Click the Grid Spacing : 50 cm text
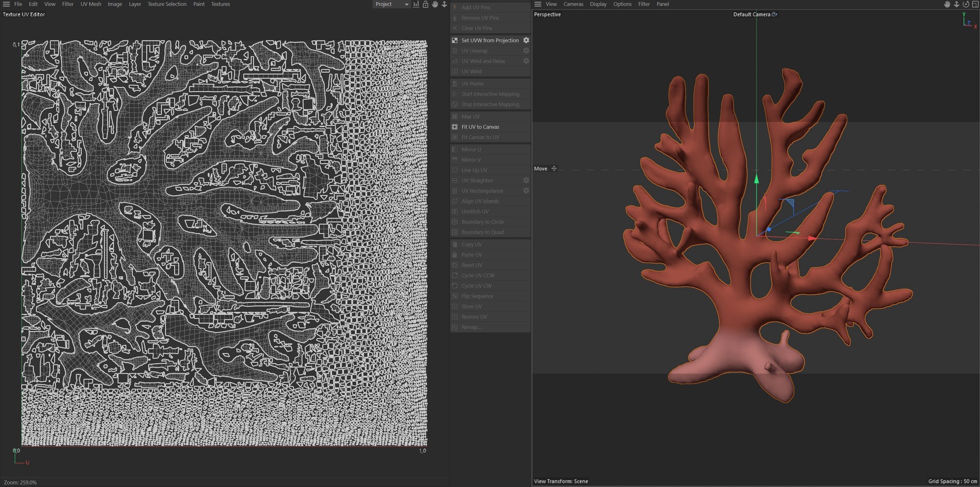980x487 pixels. pyautogui.click(x=952, y=481)
